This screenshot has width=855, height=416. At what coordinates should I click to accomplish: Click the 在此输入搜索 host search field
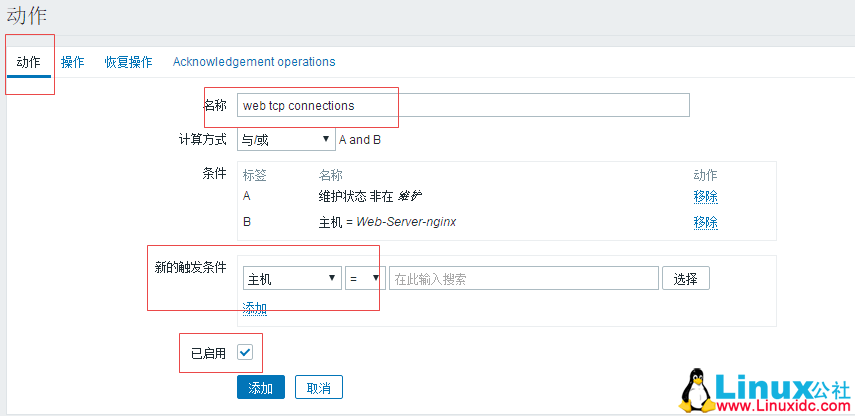click(523, 278)
